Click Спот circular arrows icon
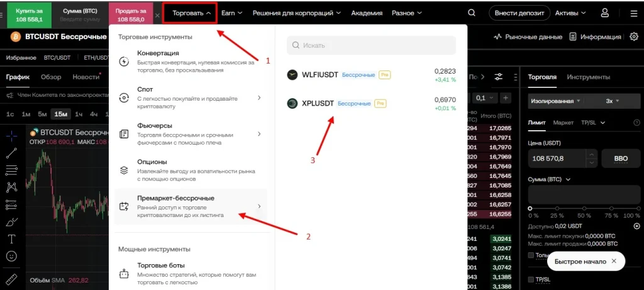 (124, 98)
